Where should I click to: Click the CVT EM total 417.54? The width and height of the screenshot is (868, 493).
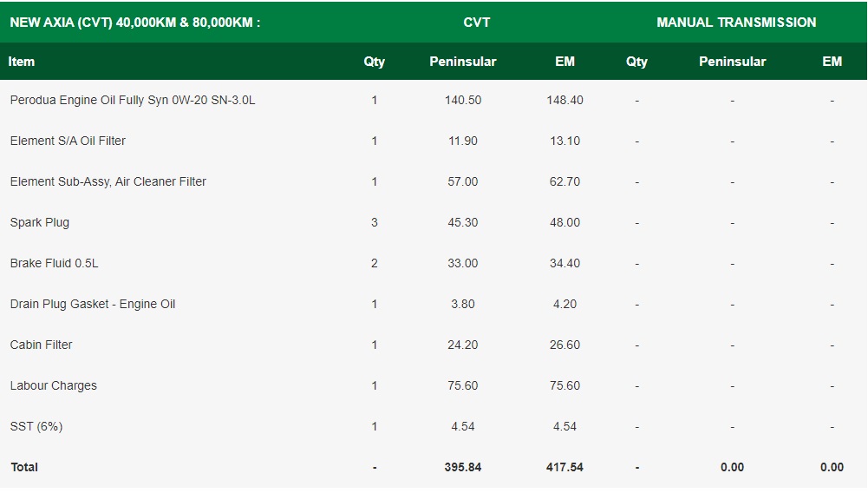[x=565, y=467]
